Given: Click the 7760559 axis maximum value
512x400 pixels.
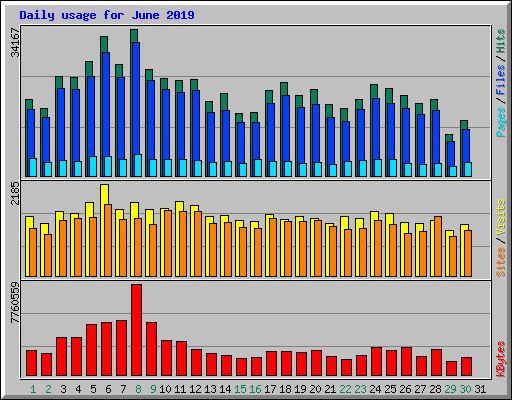Looking at the screenshot, I should [15, 303].
